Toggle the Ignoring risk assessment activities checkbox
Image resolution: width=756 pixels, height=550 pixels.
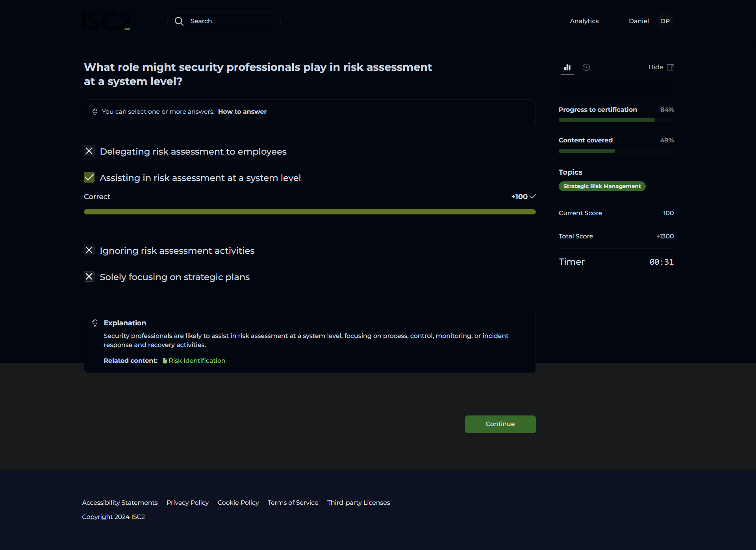(x=89, y=250)
